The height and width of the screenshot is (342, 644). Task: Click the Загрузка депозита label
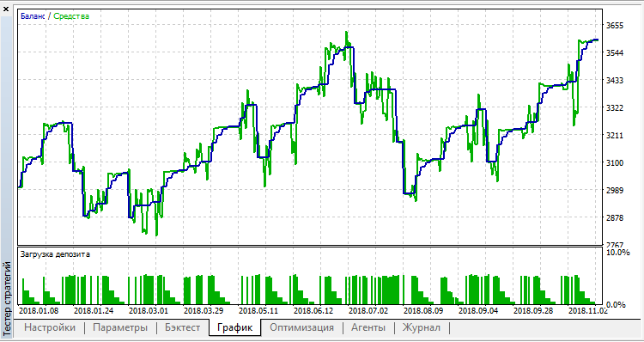point(55,254)
